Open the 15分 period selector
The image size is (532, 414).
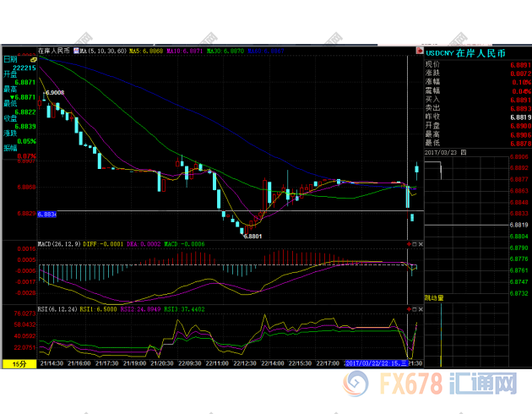point(18,362)
